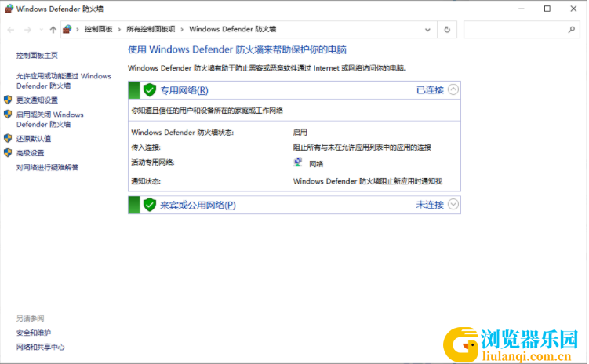This screenshot has width=589, height=364.
Task: Click shield icon beside 高级设置
Action: click(8, 152)
